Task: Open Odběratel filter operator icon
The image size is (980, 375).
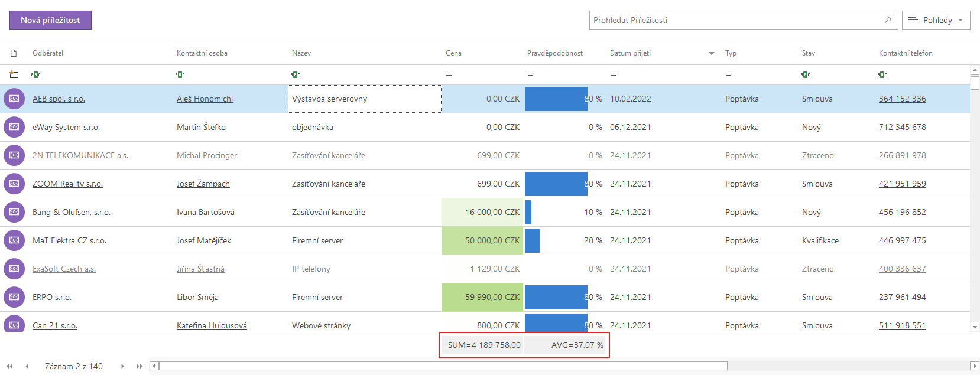Action: point(35,74)
